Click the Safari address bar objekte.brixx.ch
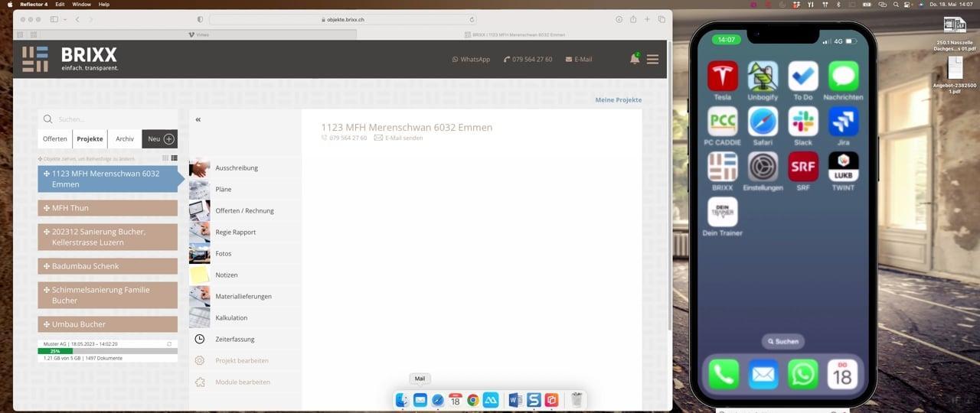The image size is (980, 413). click(x=343, y=19)
